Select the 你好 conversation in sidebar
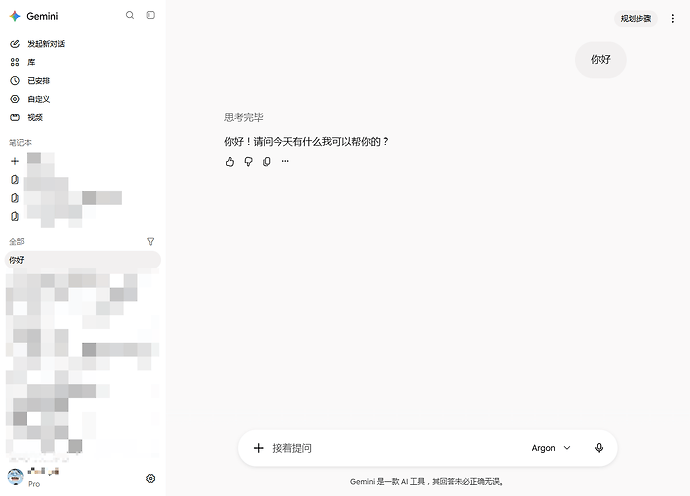This screenshot has width=690, height=496. [83, 260]
